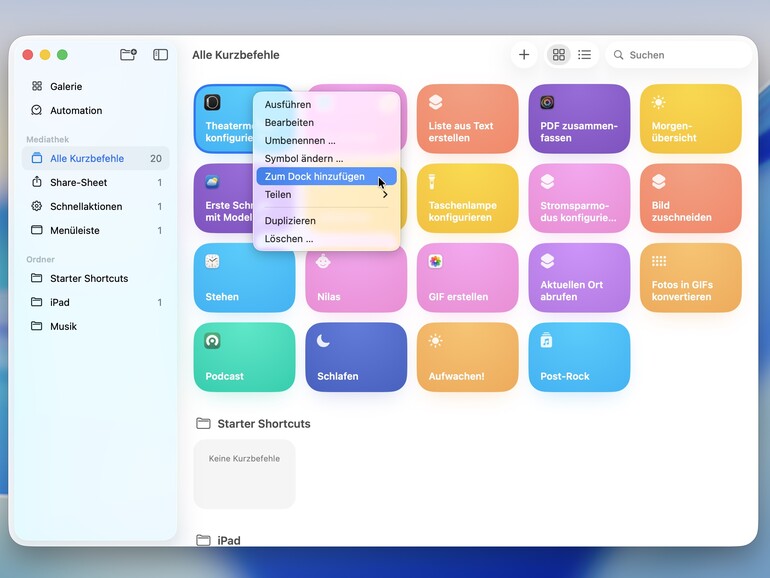This screenshot has width=770, height=578.
Task: Switch to list view
Action: point(584,55)
